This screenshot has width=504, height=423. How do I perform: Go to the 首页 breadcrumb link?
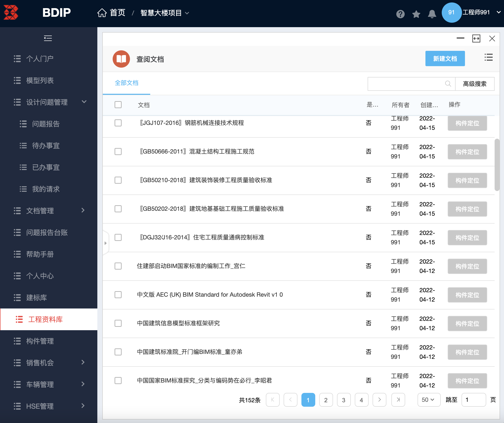click(118, 13)
